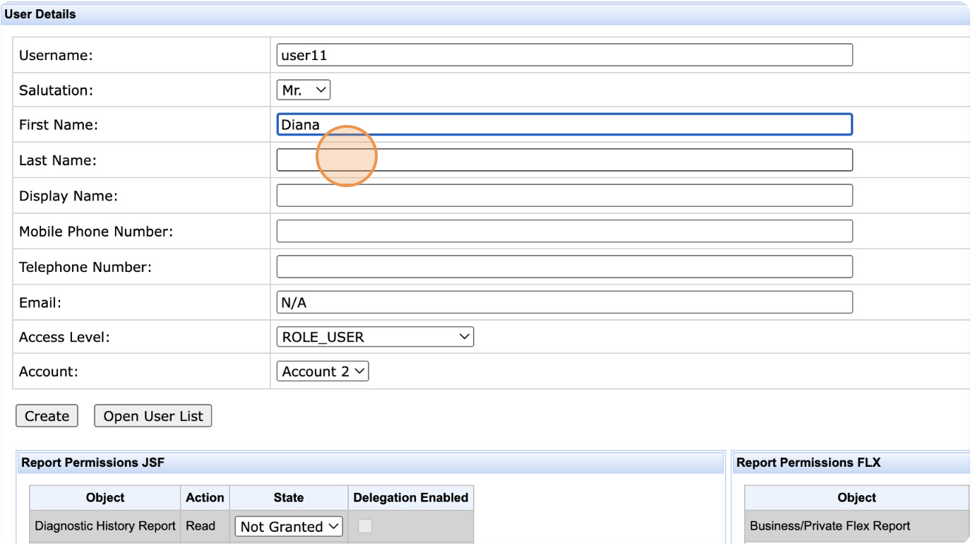The width and height of the screenshot is (980, 548).
Task: Open the Account 2 dropdown
Action: tap(323, 371)
